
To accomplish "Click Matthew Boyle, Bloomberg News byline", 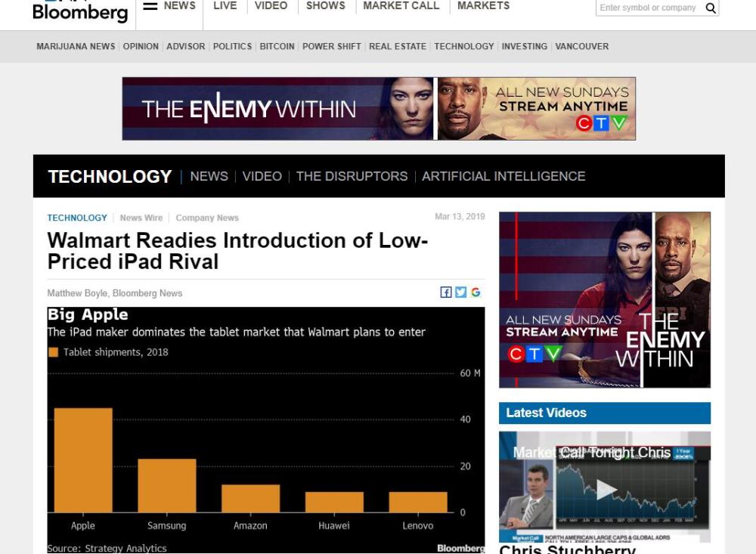I will pos(115,293).
